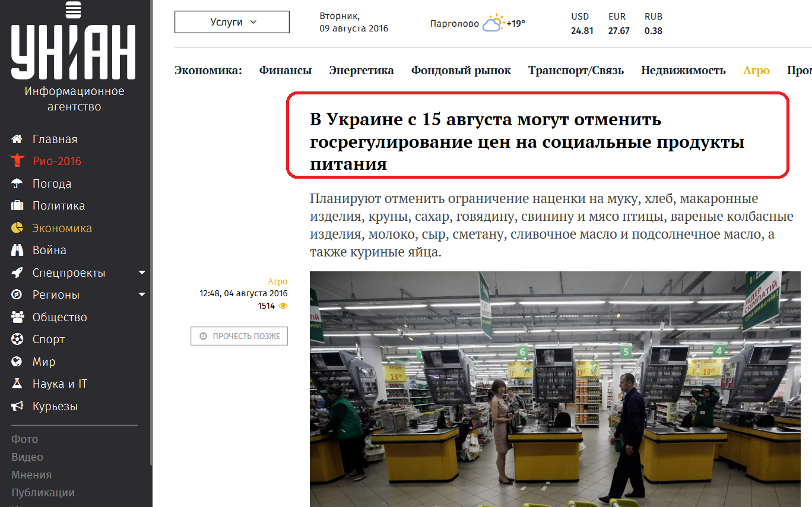Expand the Спецпроекты submenu arrow
Image resolution: width=812 pixels, height=507 pixels.
point(142,272)
